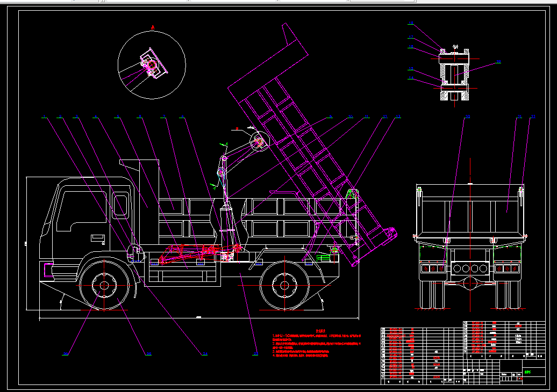Select callout number 2 label
557x392 pixels.
coord(60,116)
